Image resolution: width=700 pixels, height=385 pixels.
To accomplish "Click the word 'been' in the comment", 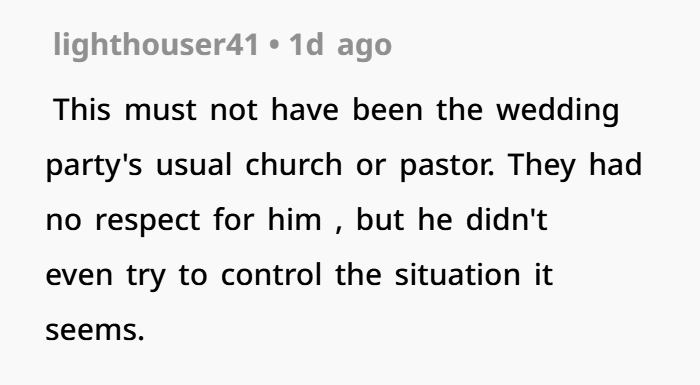I will coord(387,109).
